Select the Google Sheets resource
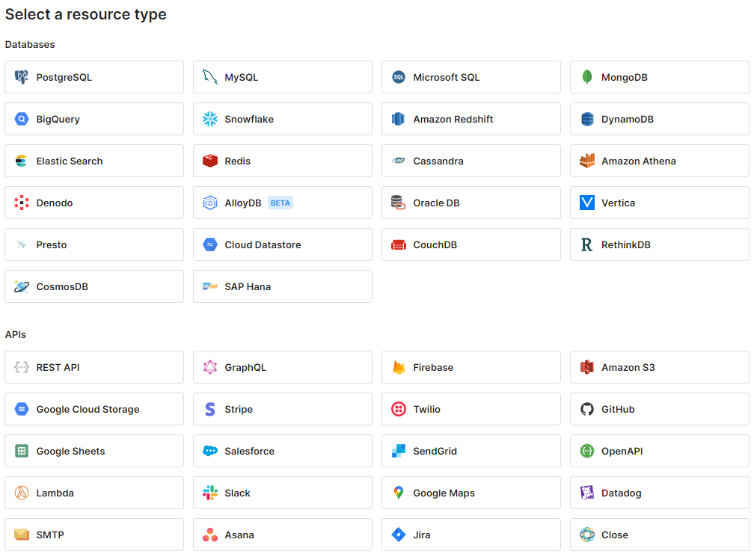The width and height of the screenshot is (754, 560). click(94, 450)
